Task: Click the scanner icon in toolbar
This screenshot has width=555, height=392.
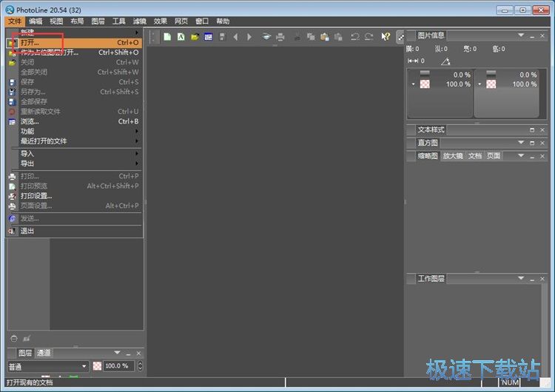Action: [x=266, y=36]
